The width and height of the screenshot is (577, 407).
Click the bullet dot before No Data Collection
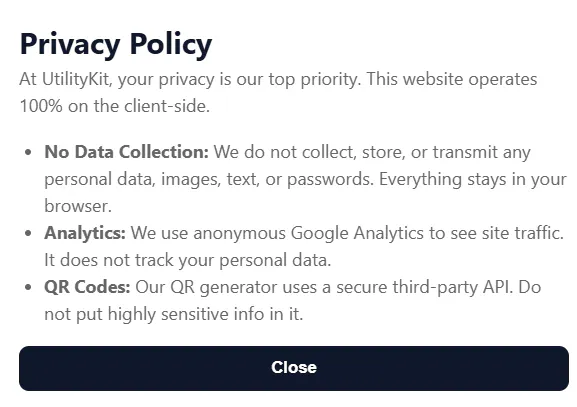click(28, 152)
